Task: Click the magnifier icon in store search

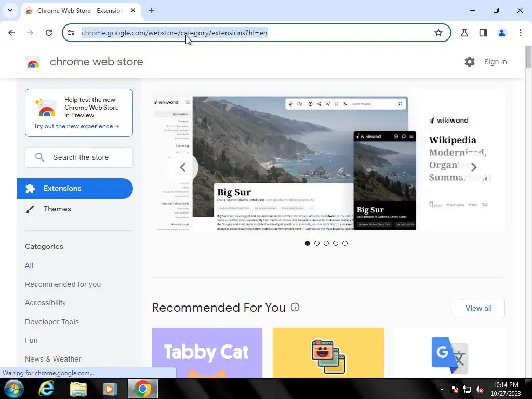Action: [39, 157]
